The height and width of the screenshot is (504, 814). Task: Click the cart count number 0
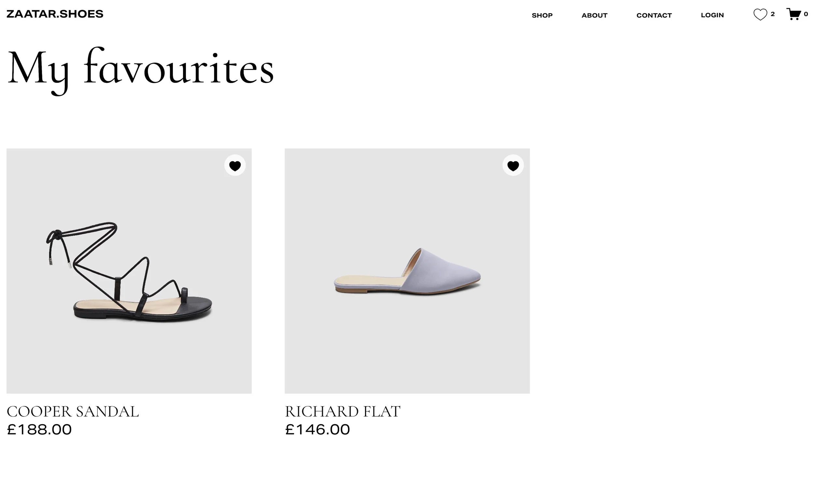coord(806,14)
